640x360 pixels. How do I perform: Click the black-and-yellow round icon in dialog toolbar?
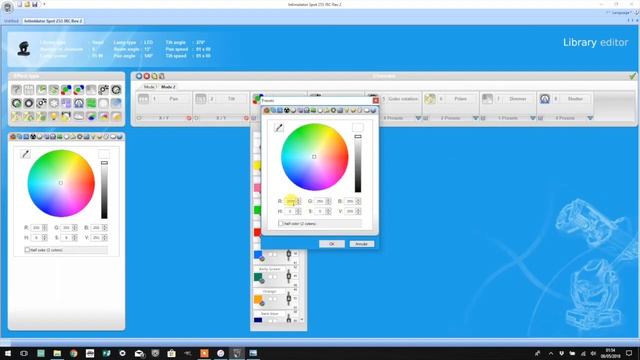click(x=287, y=110)
